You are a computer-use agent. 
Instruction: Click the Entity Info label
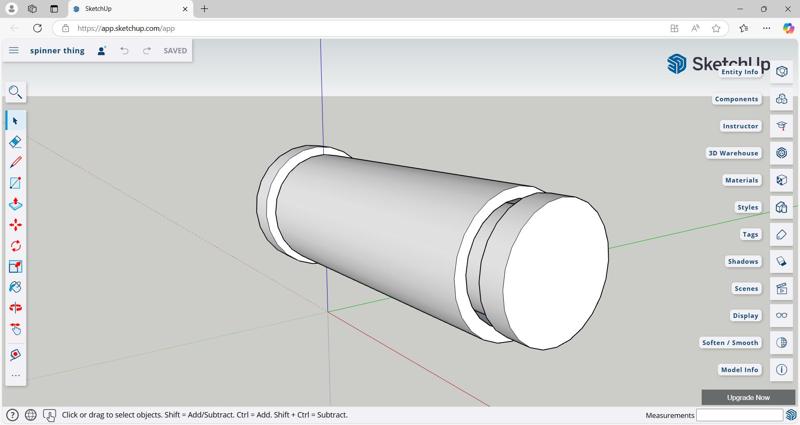[x=740, y=72]
